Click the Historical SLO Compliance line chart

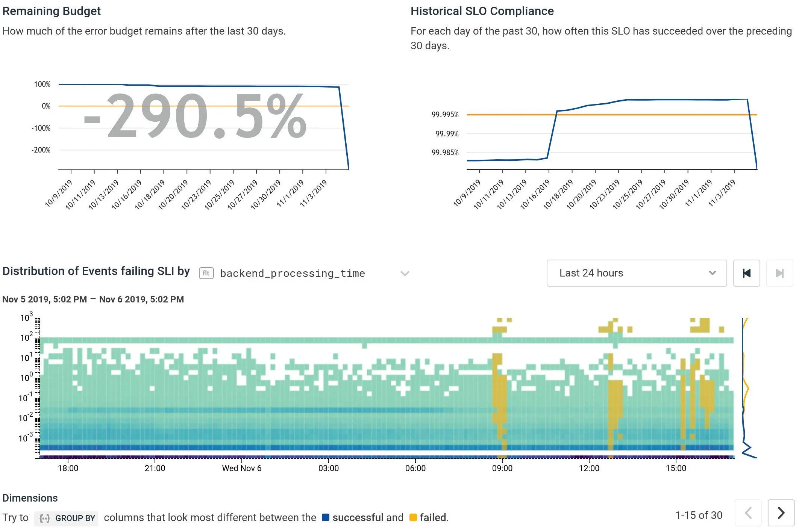611,131
